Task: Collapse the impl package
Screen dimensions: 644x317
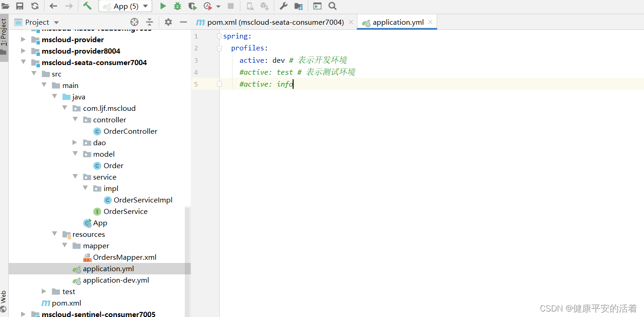Action: pyautogui.click(x=86, y=188)
